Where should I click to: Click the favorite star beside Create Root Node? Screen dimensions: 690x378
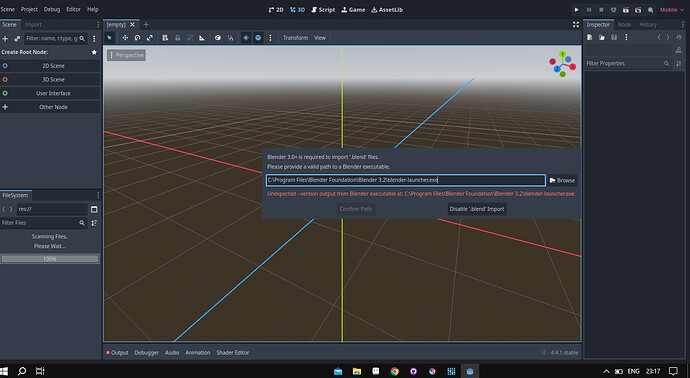tap(94, 52)
